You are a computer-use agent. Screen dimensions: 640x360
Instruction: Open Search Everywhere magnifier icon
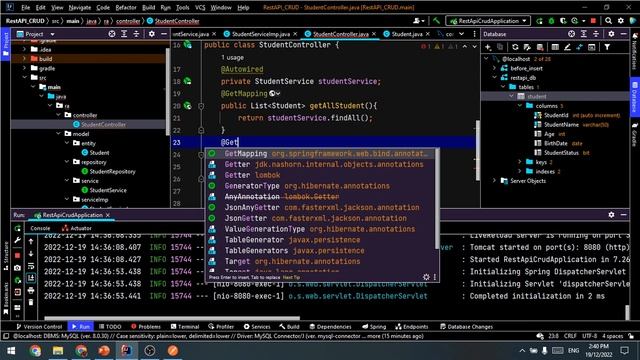click(x=608, y=20)
